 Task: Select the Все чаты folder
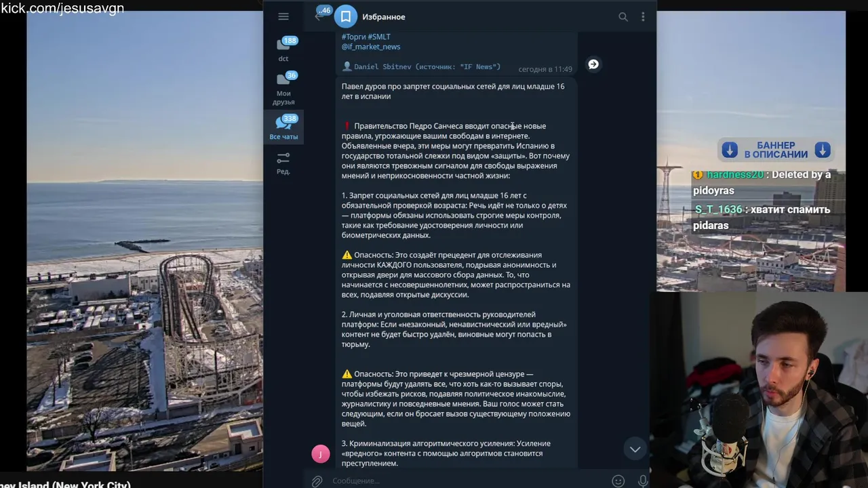click(x=283, y=127)
